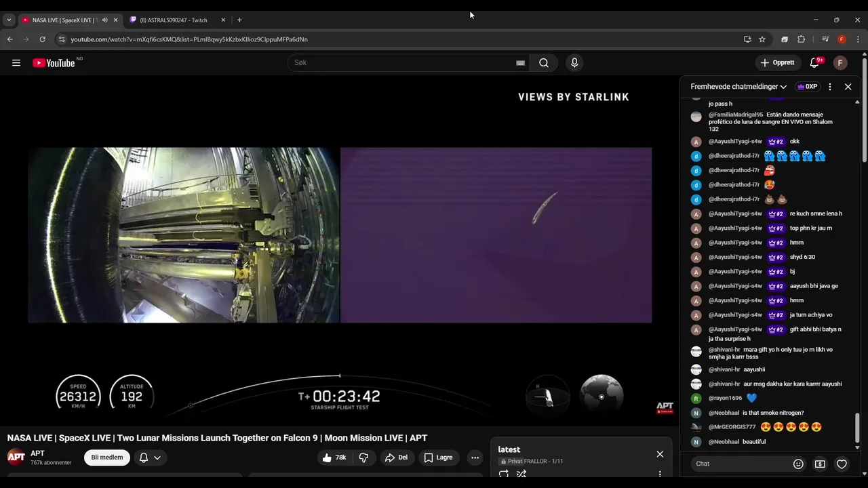The height and width of the screenshot is (488, 868).
Task: Open the APT channel name link
Action: tap(37, 453)
